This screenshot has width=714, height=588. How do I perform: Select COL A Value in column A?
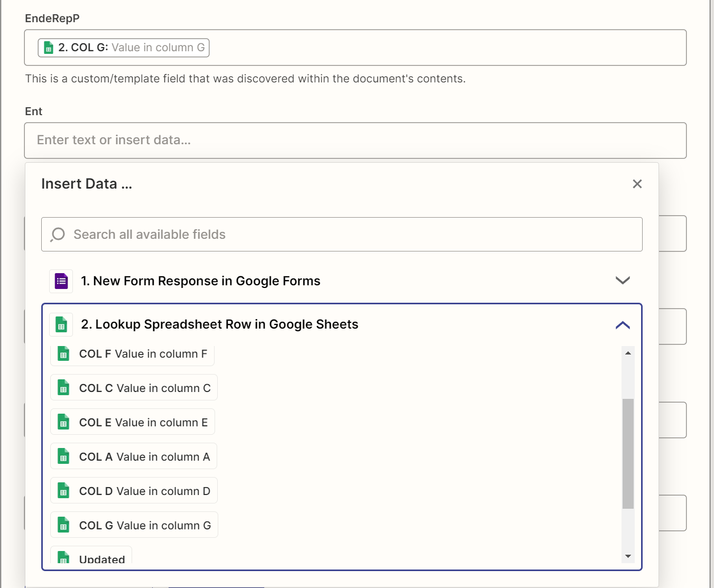tap(134, 456)
